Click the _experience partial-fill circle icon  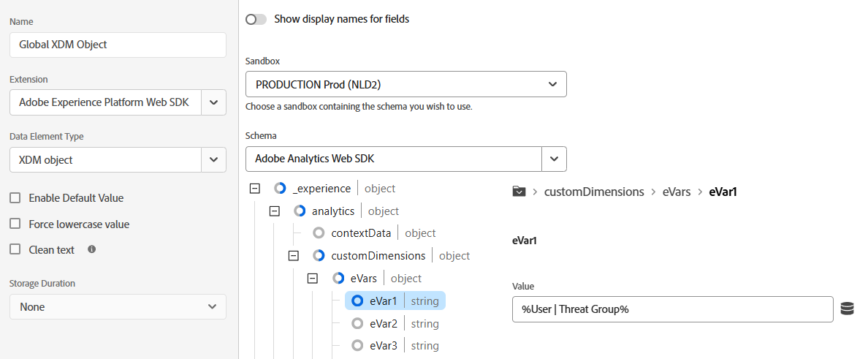click(x=280, y=189)
